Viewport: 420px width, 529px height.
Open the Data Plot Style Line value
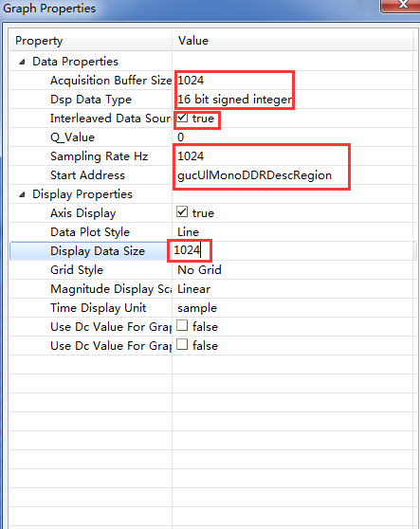[x=189, y=232]
